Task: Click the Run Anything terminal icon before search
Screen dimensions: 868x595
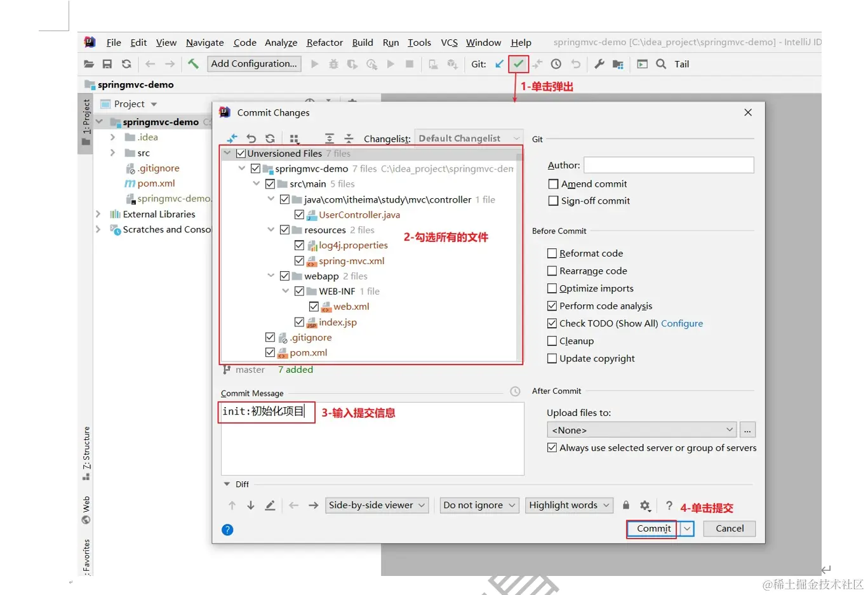Action: pyautogui.click(x=643, y=64)
